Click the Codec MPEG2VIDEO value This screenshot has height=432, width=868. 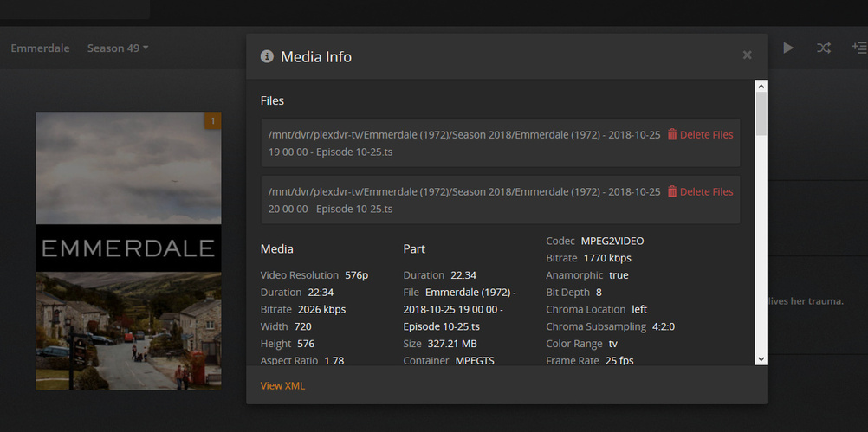(x=612, y=242)
